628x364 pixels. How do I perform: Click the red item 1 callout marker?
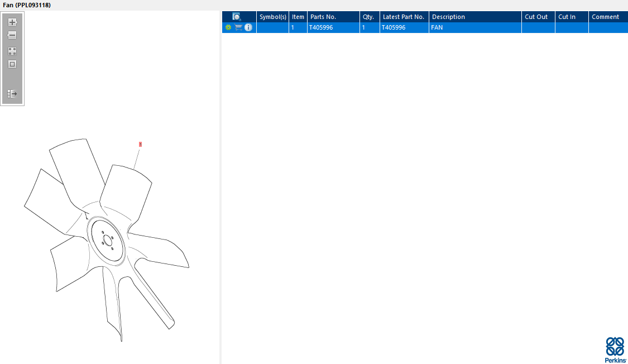coord(140,144)
